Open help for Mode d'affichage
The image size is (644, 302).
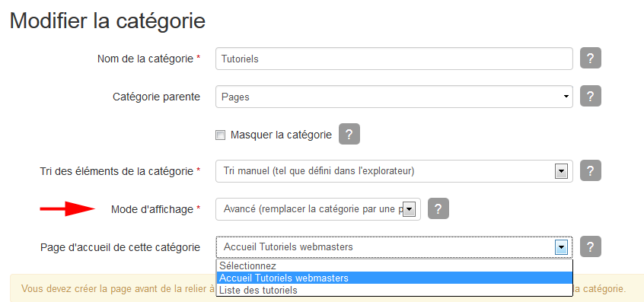click(x=438, y=209)
